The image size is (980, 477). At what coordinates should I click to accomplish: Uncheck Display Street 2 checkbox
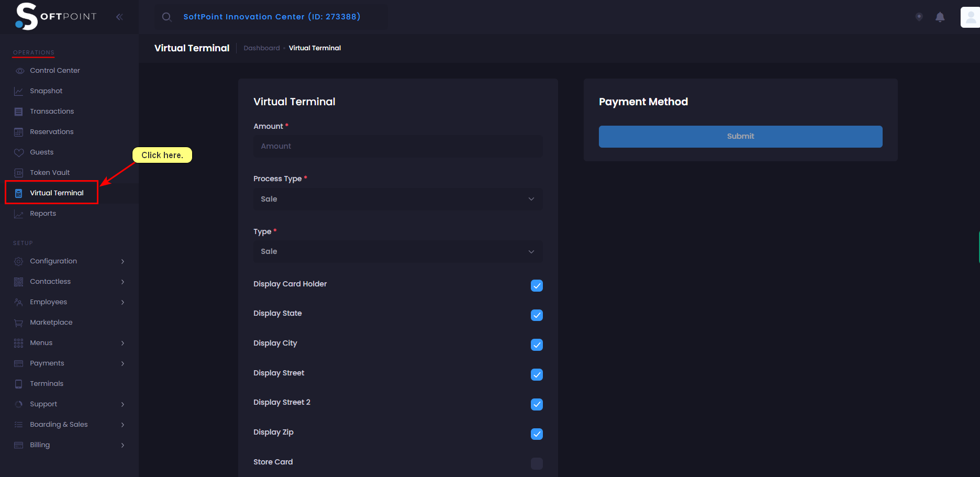537,404
